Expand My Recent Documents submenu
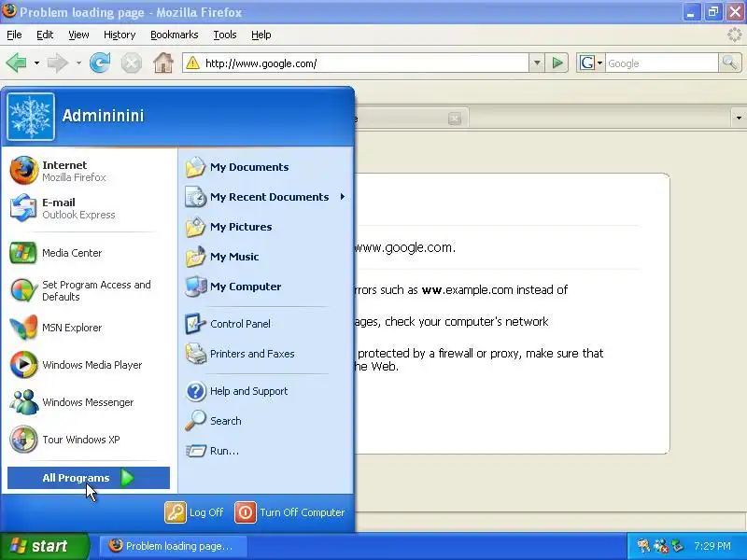Screen dimensions: 747x560 (x=265, y=197)
